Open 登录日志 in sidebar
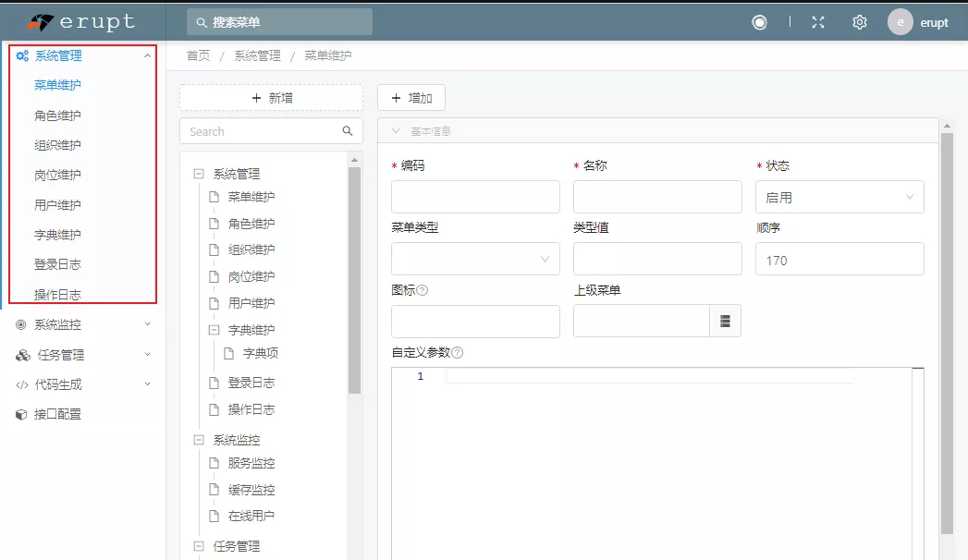 (x=57, y=264)
